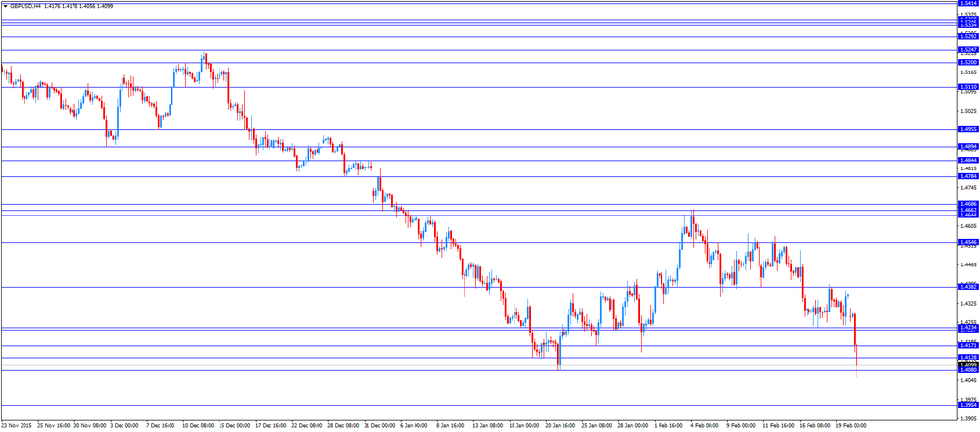Select the 1.5110 price level label
This screenshot has width=980, height=432.
pyautogui.click(x=968, y=87)
